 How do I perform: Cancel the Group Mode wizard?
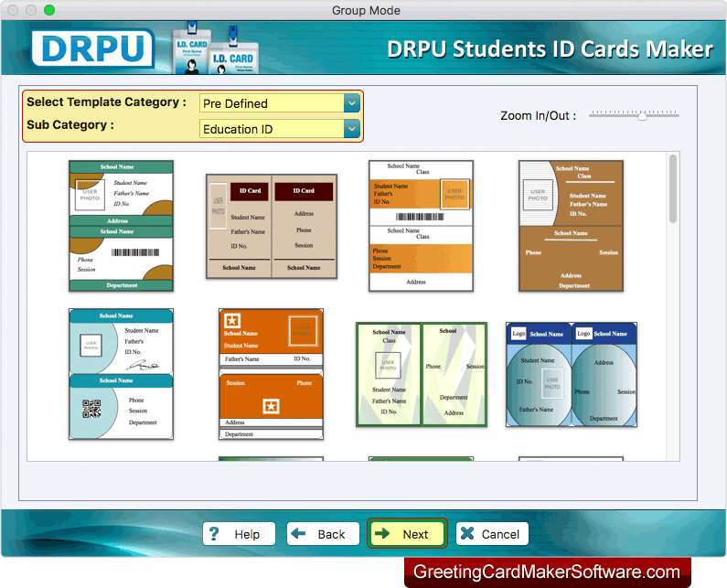pos(492,534)
